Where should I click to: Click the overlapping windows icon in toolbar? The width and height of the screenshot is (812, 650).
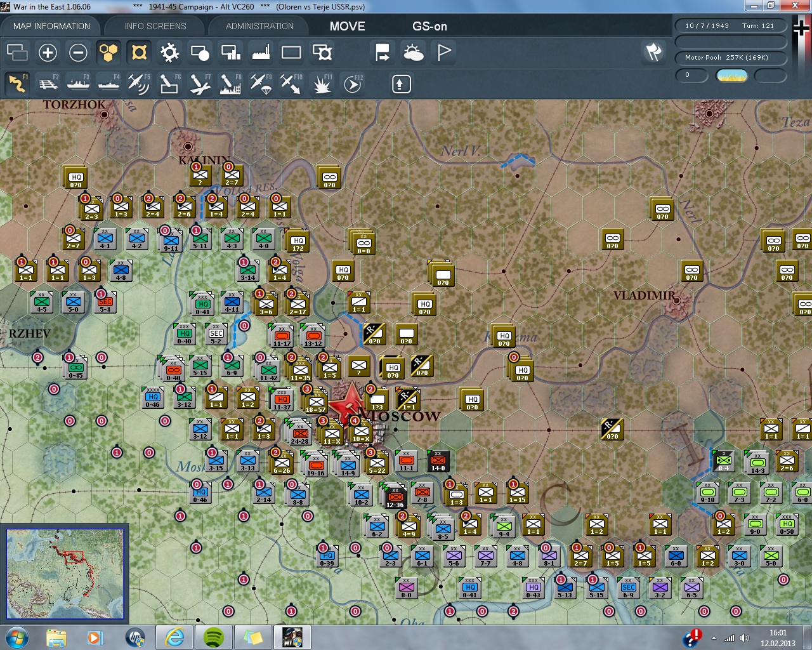click(x=17, y=52)
